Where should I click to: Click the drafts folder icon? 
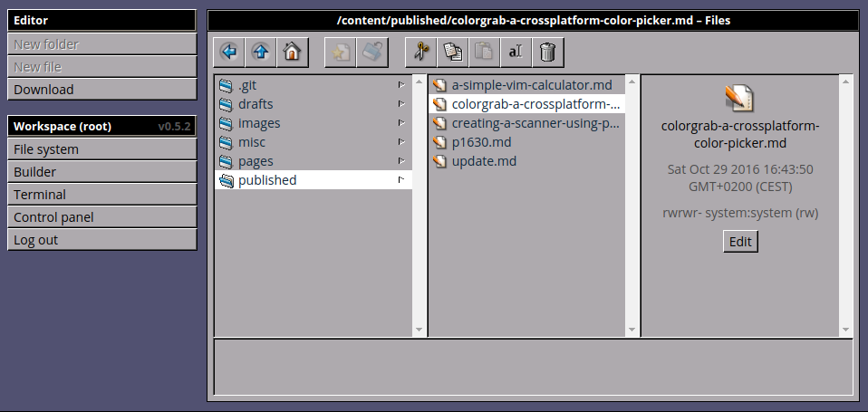pyautogui.click(x=226, y=104)
